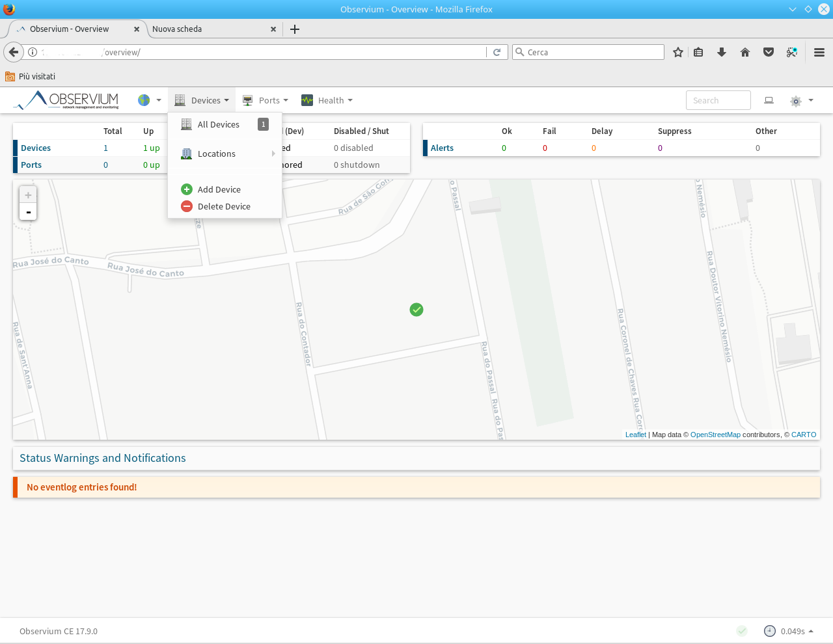
Task: Click the green device marker on map
Action: [416, 310]
